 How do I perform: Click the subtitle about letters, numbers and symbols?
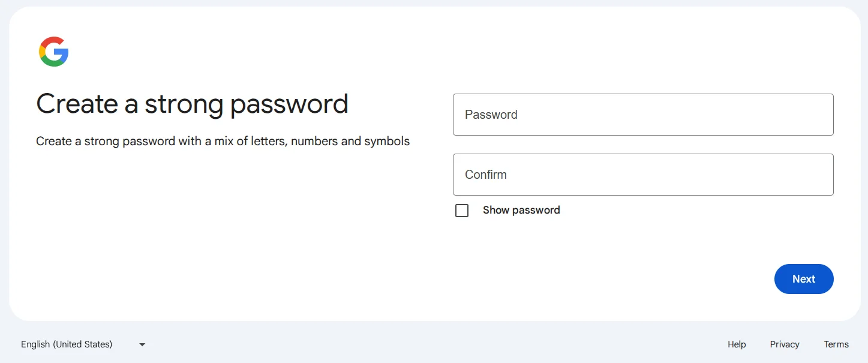pyautogui.click(x=223, y=142)
